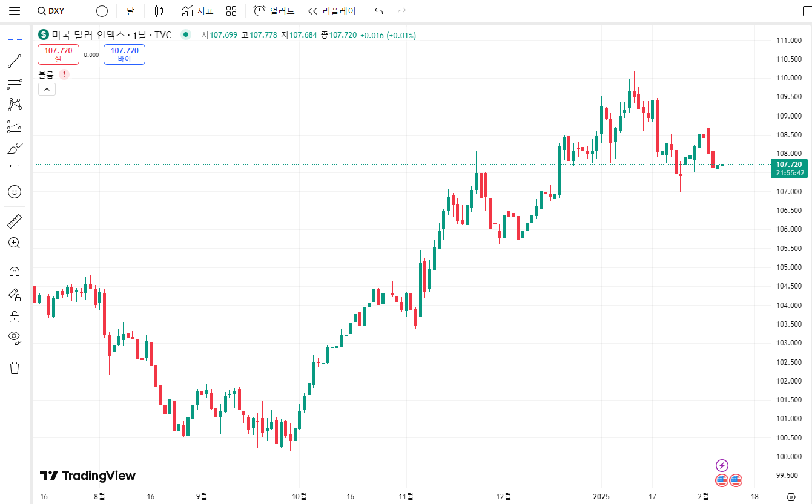
Task: Select the brush drawing tool
Action: [x=15, y=148]
